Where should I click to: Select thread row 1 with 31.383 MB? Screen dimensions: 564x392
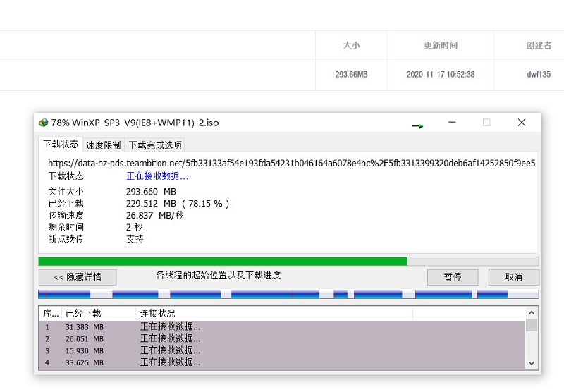(282, 327)
